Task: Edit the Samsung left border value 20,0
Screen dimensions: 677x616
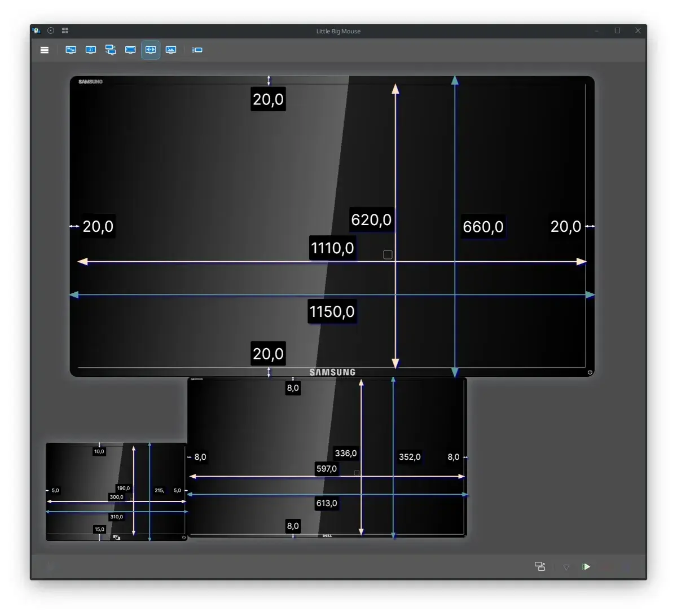Action: (98, 226)
